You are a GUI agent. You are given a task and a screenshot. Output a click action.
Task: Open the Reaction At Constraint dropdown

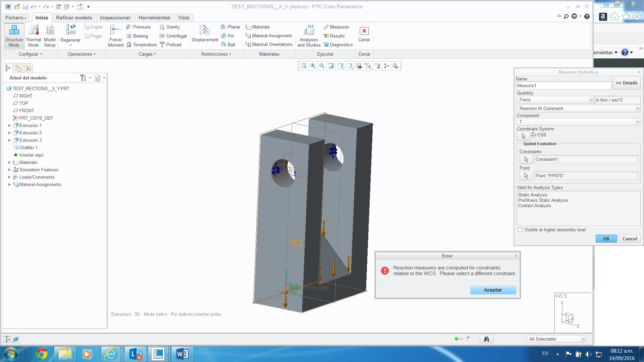[638, 109]
